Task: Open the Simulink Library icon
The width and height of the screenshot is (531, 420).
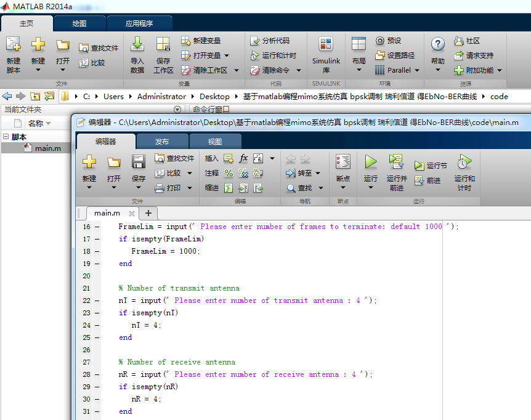Action: click(x=326, y=44)
